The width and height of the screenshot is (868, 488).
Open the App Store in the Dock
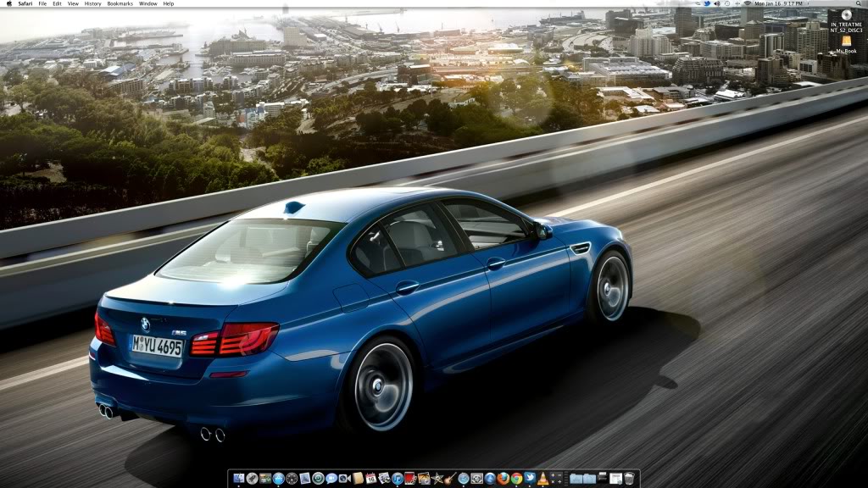click(278, 478)
